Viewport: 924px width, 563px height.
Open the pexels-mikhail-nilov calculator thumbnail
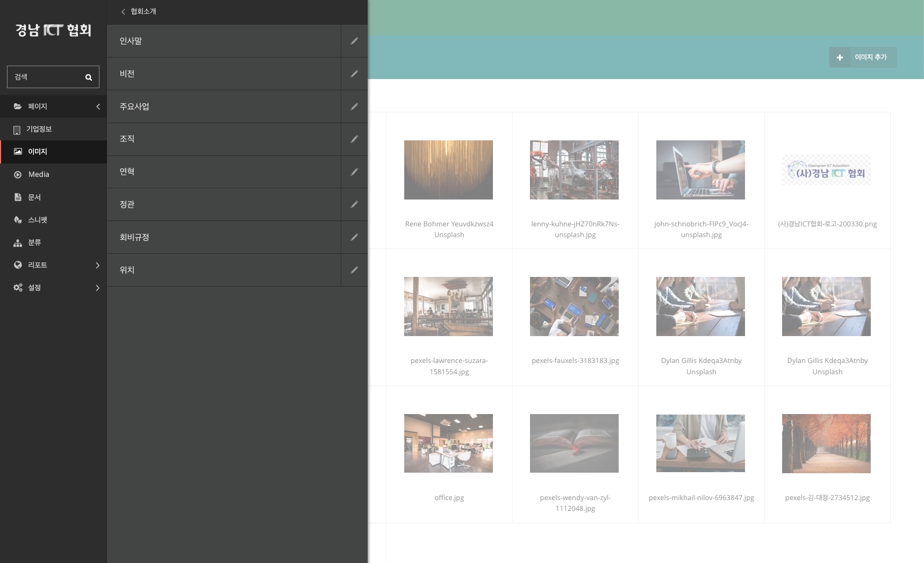pyautogui.click(x=700, y=444)
